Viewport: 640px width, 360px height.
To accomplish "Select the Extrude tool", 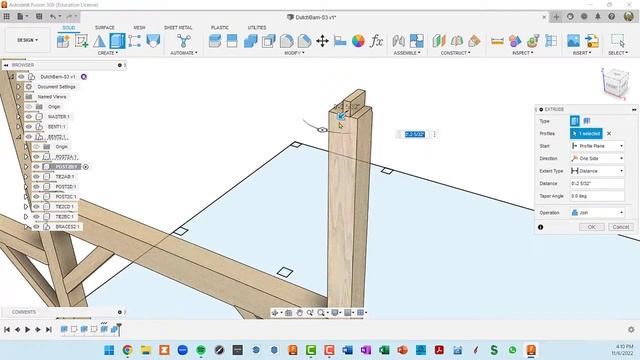I will 117,41.
